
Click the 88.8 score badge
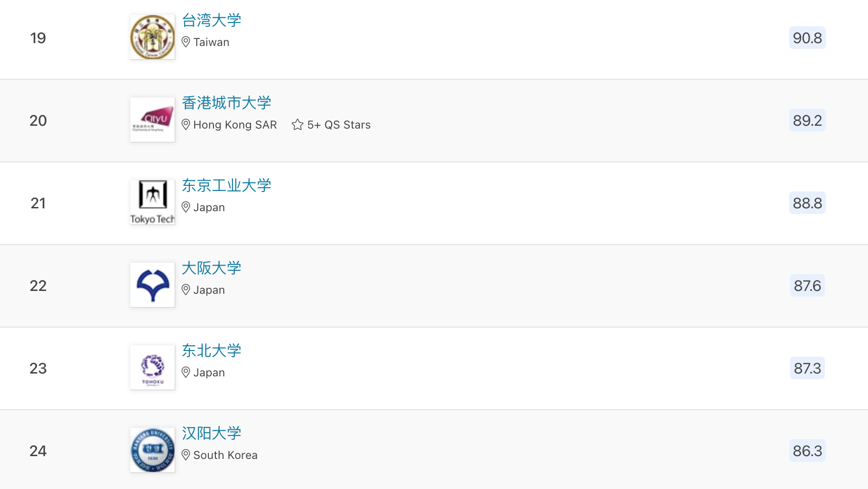807,203
